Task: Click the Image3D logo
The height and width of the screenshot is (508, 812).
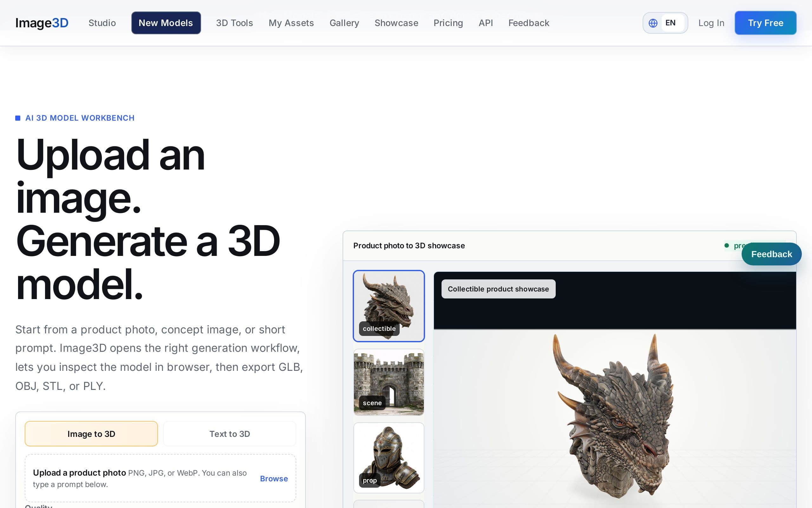Action: coord(42,23)
